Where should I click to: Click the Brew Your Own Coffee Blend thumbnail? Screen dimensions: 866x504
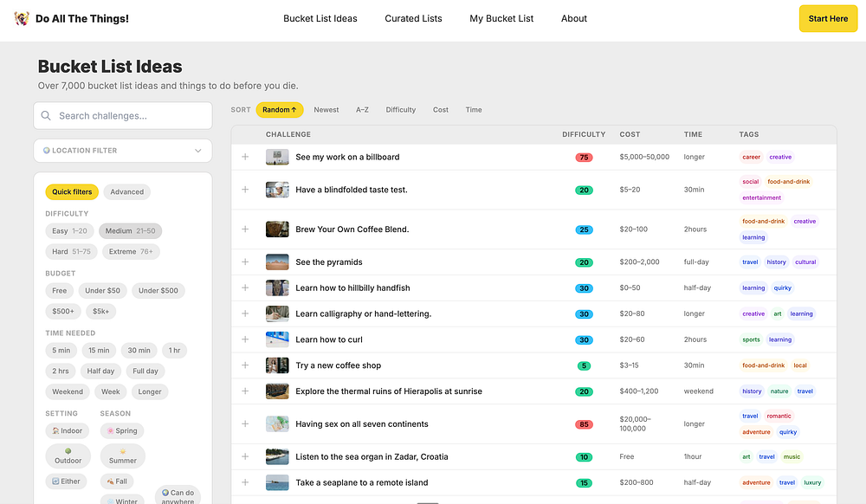tap(277, 229)
